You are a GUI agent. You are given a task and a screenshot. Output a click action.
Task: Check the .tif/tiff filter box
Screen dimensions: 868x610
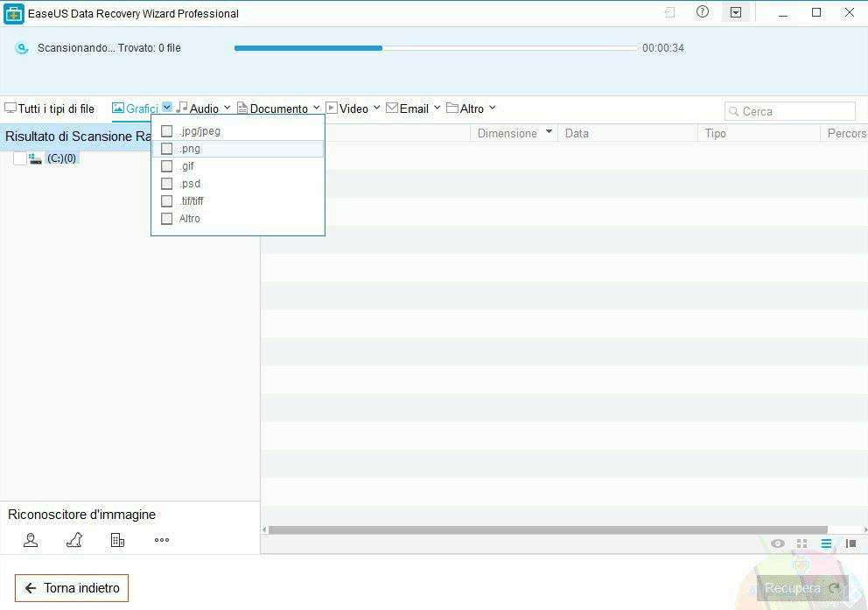point(166,201)
